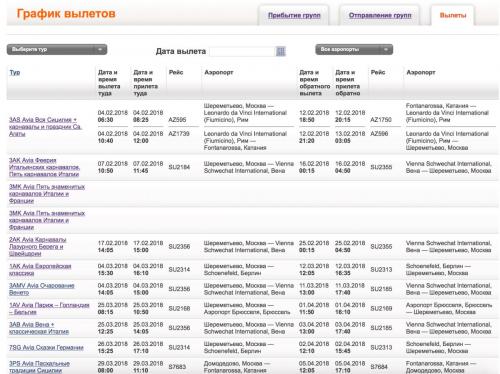This screenshot has height=374, width=500.
Task: Click flight number 'AZ1739' cell
Action: 179,134
